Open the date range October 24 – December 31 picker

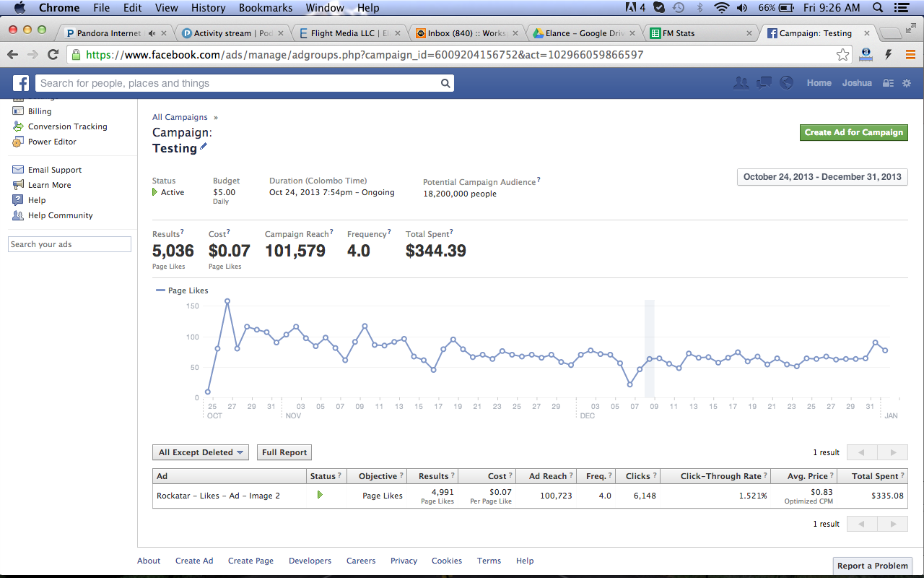(x=822, y=177)
